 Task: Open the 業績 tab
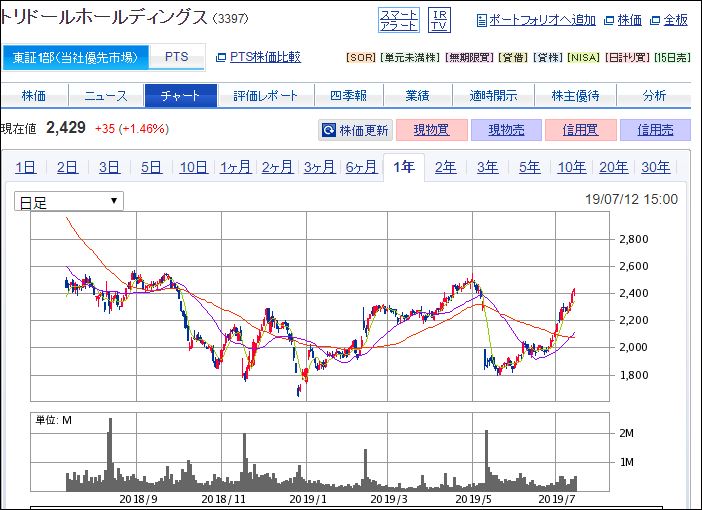(x=418, y=95)
